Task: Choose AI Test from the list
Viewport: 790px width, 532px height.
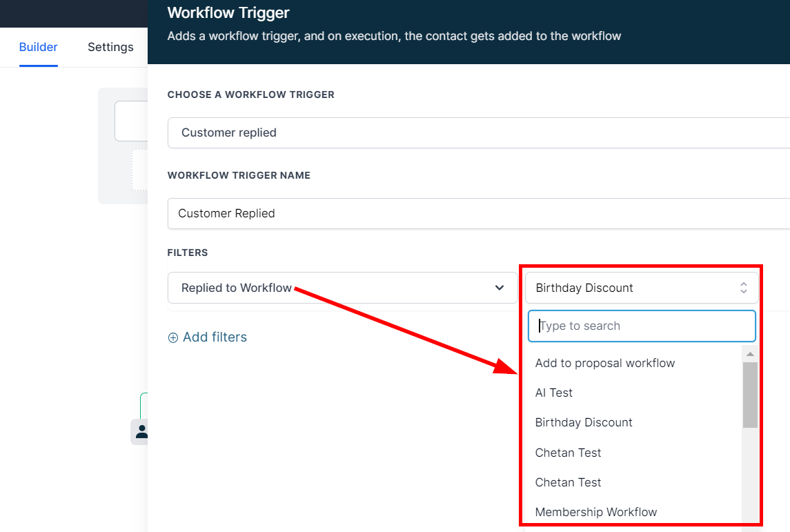Action: tap(554, 393)
